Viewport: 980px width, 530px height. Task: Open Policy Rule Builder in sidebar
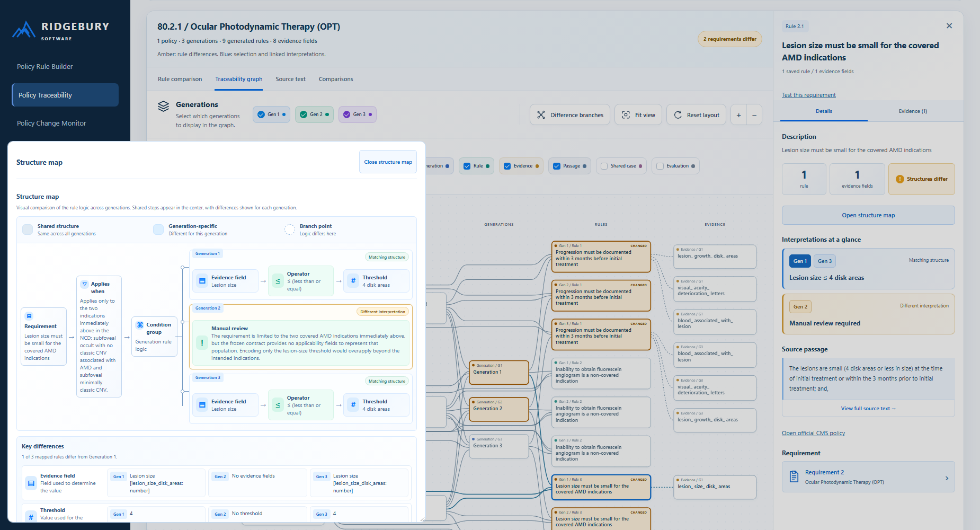[x=65, y=66]
